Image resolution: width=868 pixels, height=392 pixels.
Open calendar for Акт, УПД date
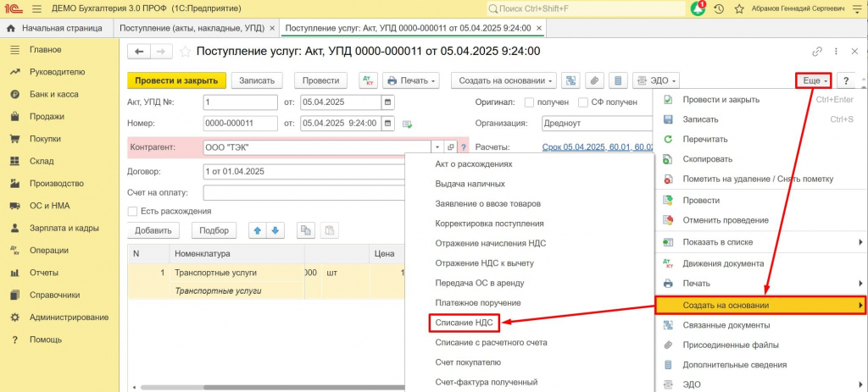(x=387, y=102)
